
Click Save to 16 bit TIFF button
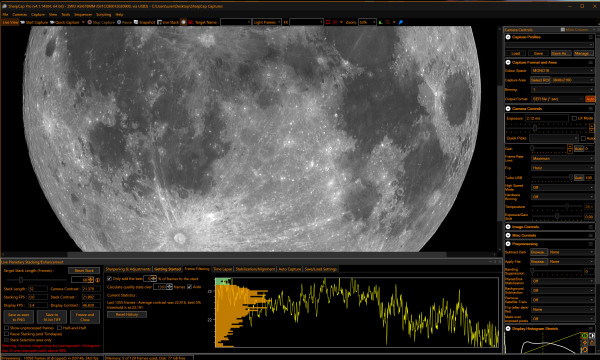coord(52,317)
